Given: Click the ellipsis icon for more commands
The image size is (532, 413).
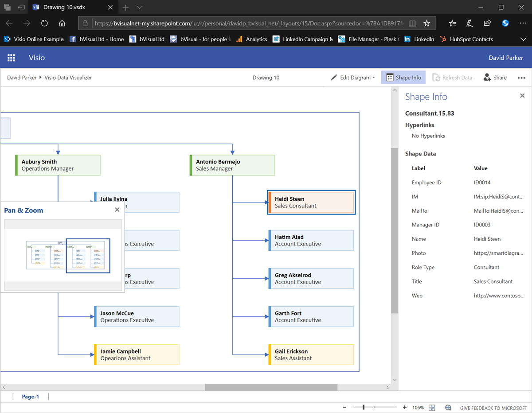Looking at the screenshot, I should pos(521,77).
